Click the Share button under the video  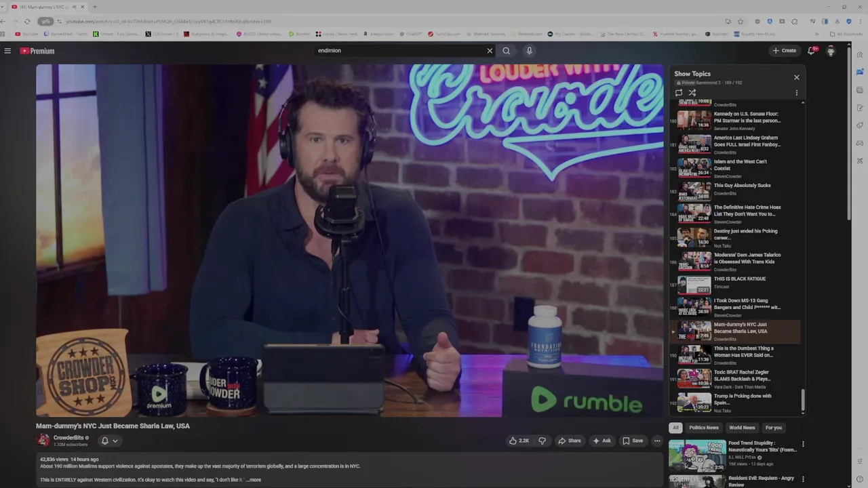(x=570, y=441)
